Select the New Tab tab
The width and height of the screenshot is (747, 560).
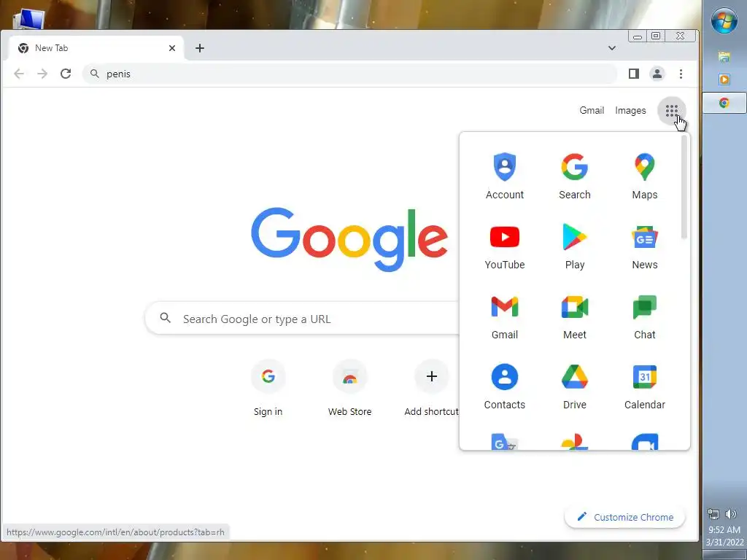coord(96,48)
